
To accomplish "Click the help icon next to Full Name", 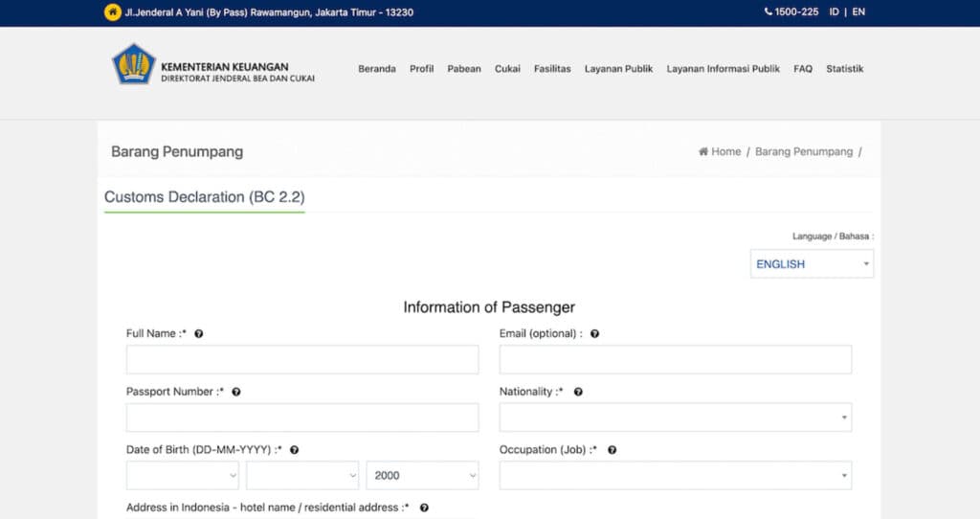I will [x=199, y=334].
